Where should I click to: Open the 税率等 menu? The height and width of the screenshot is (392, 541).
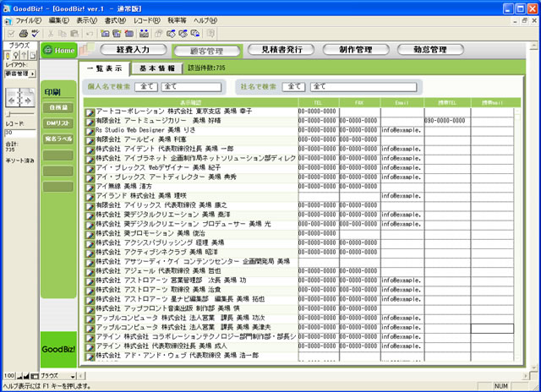[177, 20]
